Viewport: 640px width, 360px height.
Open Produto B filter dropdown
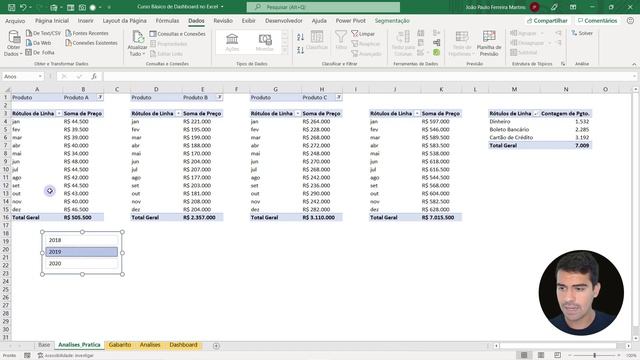(219, 97)
